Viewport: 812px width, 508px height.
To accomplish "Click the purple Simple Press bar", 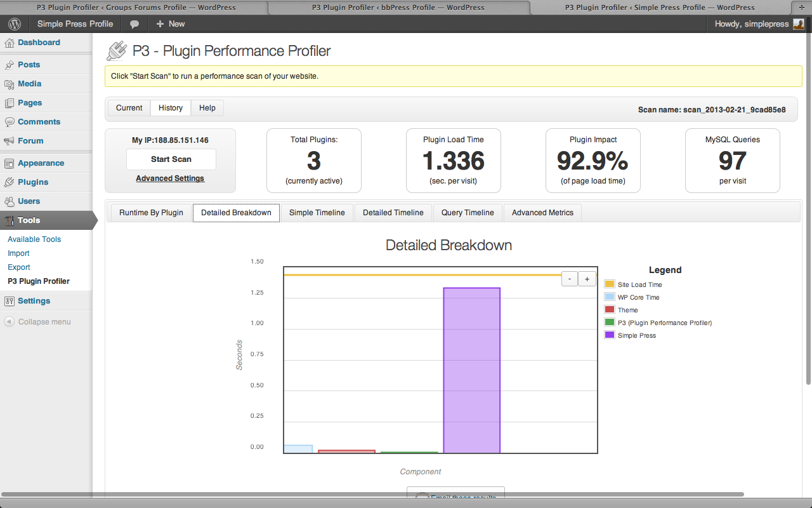I will pyautogui.click(x=472, y=370).
